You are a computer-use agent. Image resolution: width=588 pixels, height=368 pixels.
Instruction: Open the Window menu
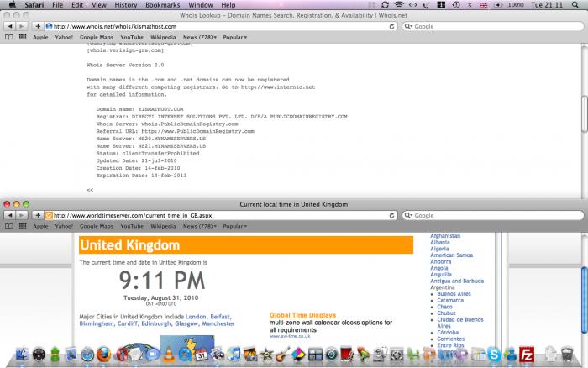point(201,5)
